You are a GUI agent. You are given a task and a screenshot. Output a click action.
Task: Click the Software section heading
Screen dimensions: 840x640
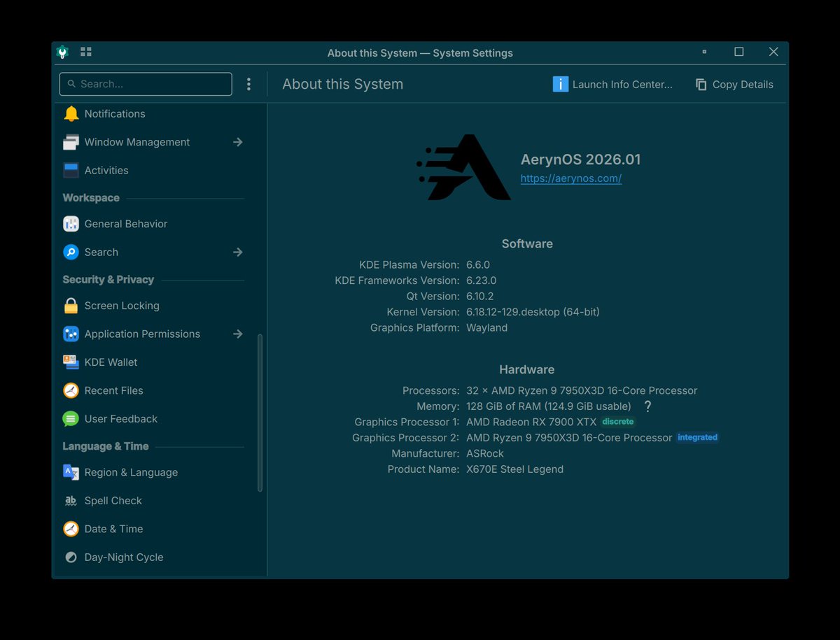click(x=527, y=244)
